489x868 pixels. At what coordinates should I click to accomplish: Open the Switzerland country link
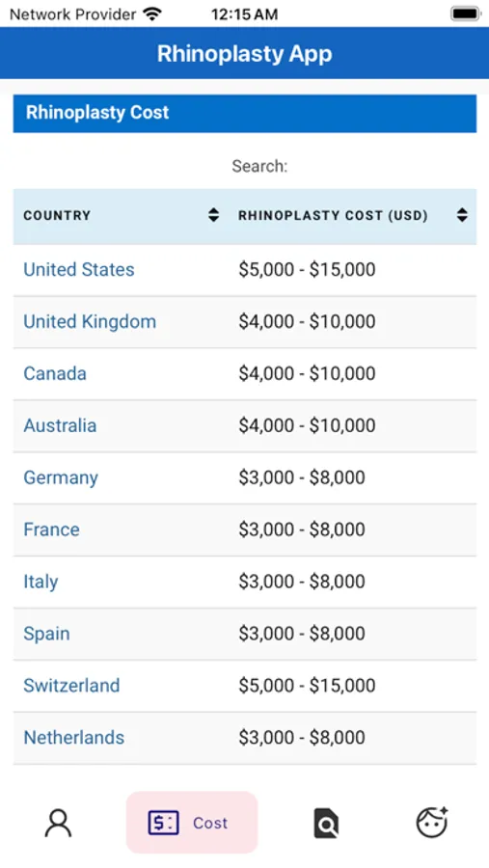click(x=71, y=686)
